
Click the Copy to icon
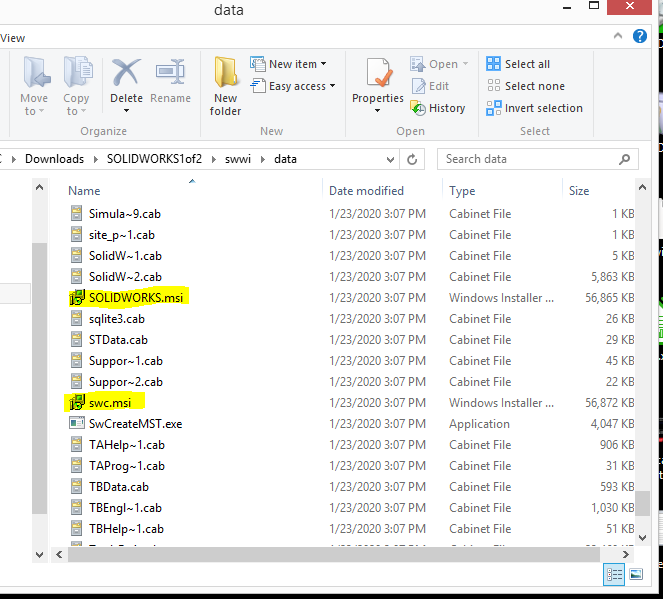point(77,72)
